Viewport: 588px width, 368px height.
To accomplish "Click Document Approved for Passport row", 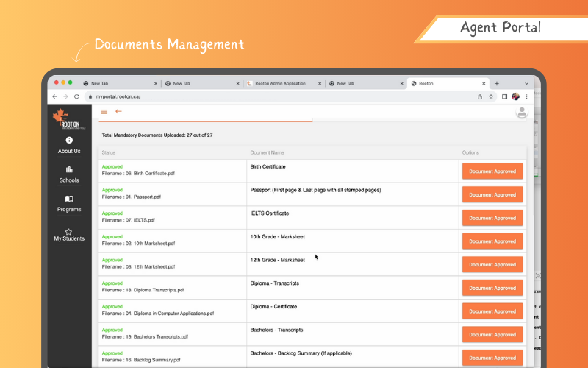I will pos(492,194).
